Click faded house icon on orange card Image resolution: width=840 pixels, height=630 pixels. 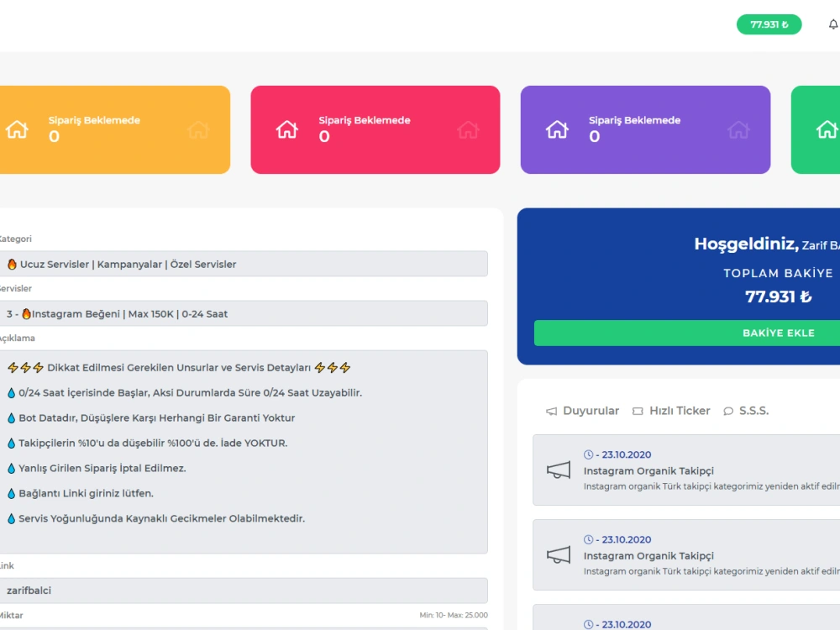(x=198, y=129)
